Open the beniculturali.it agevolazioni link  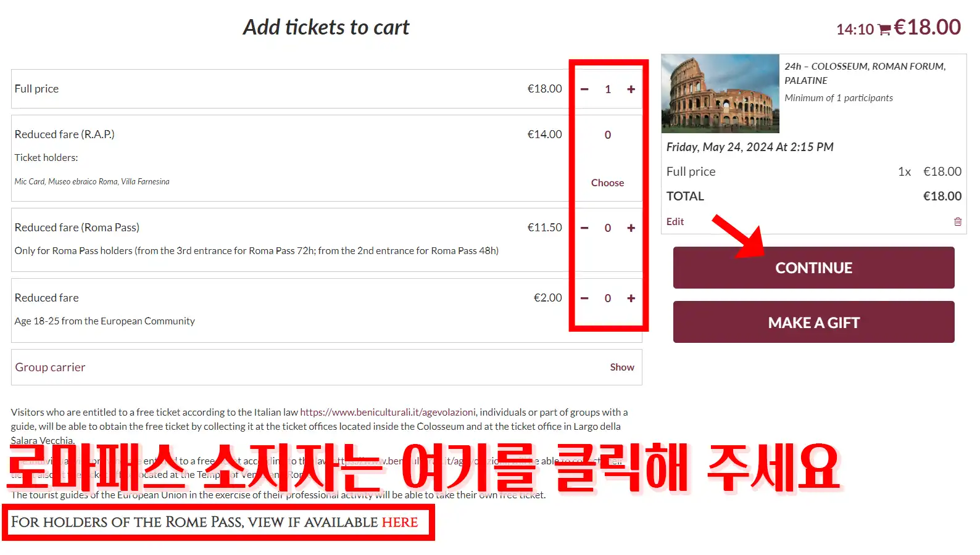[388, 413]
